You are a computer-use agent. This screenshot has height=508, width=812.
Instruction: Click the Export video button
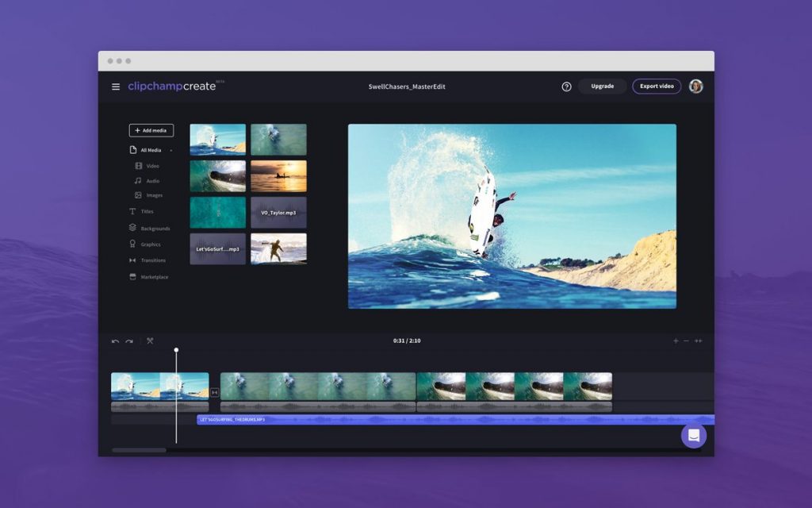click(657, 87)
